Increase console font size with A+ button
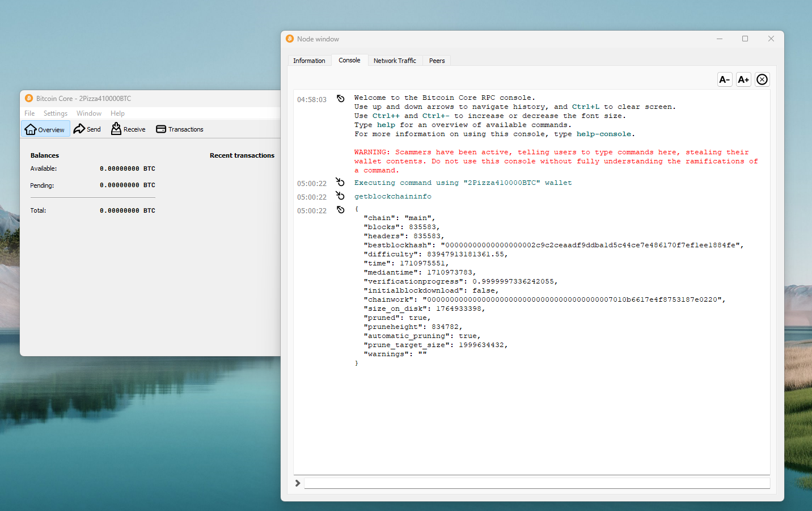The width and height of the screenshot is (812, 511). pos(743,79)
